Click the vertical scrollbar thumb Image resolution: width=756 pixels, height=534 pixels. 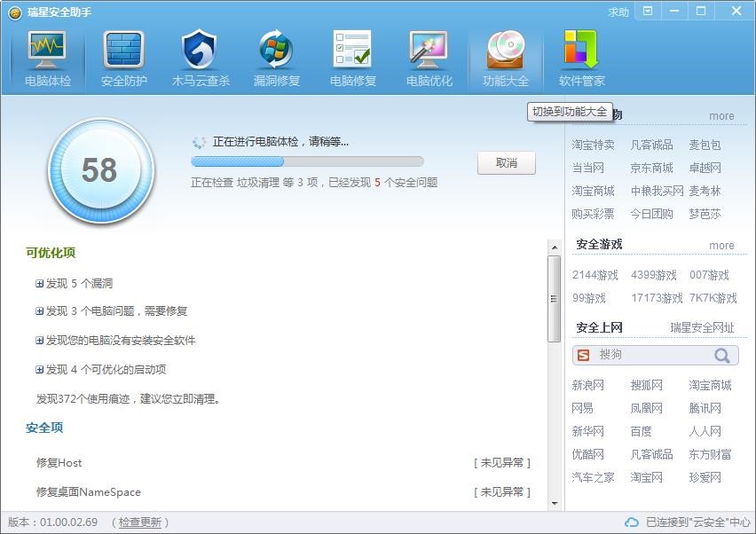[x=554, y=299]
